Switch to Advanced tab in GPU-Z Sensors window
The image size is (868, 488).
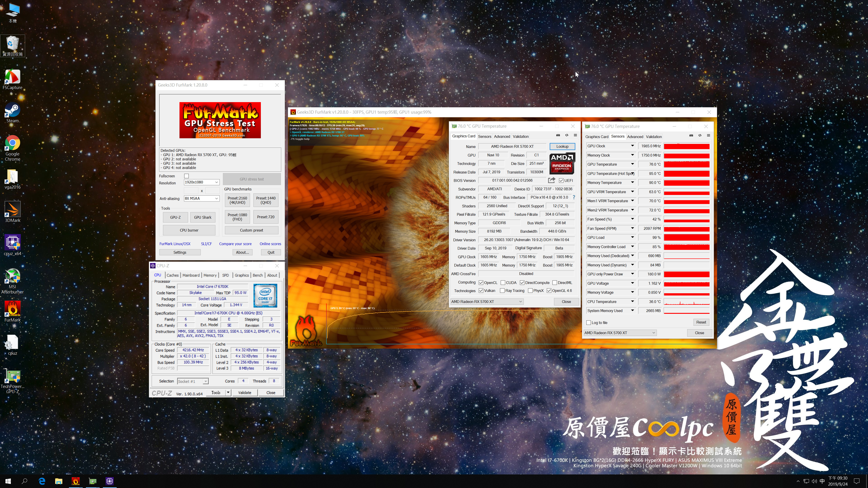click(635, 137)
